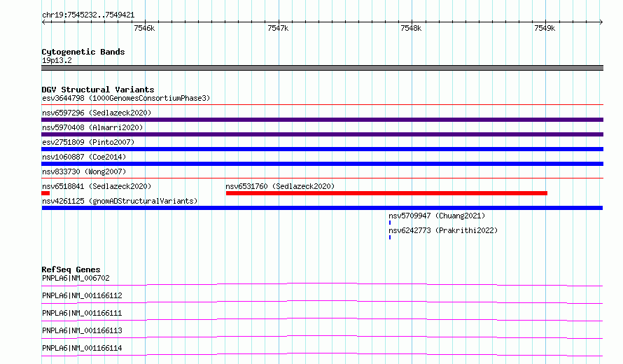The image size is (623, 364).
Task: Click the gray 19p13.2 cytogenetic band bar
Action: click(x=322, y=68)
